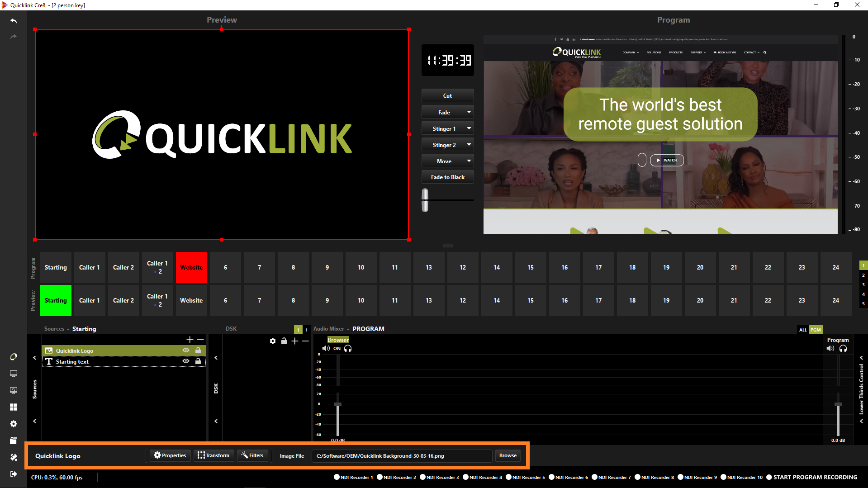Toggle visibility of Starting text source

pos(186,361)
